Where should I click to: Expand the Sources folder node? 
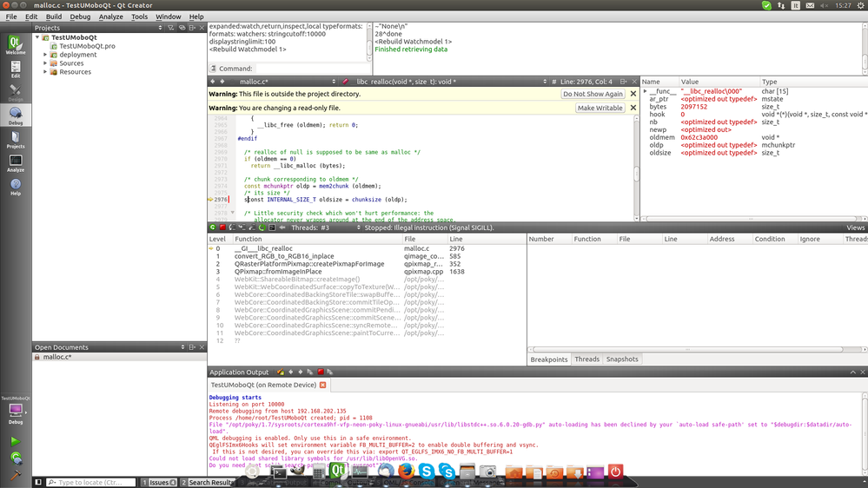[45, 63]
